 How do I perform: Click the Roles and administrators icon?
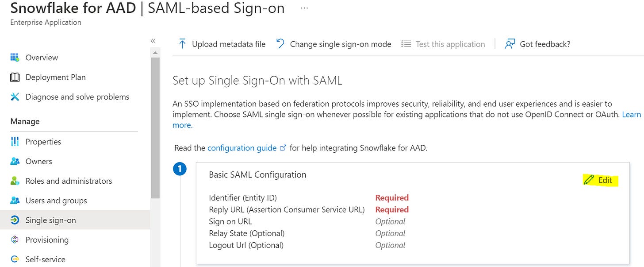tap(15, 181)
